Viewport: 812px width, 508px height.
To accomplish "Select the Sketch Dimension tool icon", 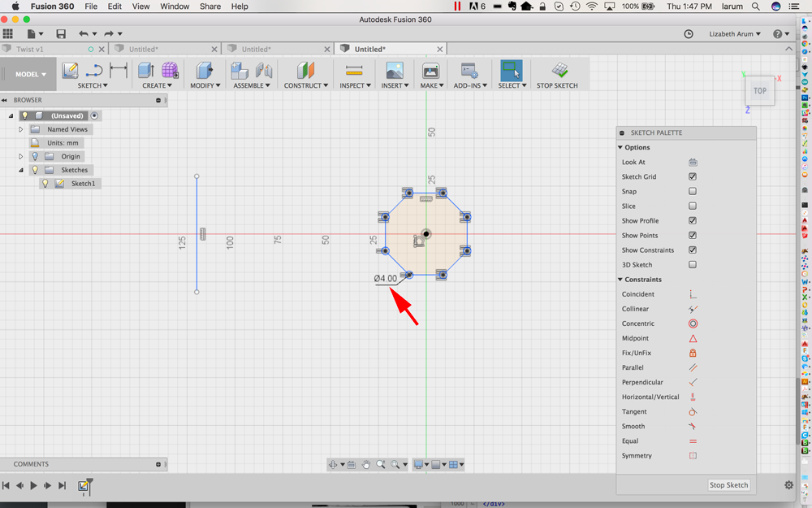I will click(119, 70).
